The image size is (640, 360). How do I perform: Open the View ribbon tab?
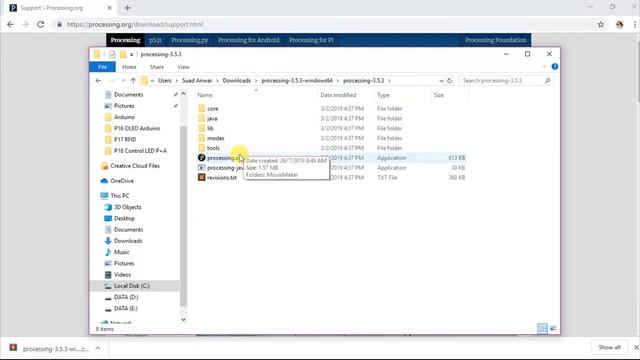183,67
